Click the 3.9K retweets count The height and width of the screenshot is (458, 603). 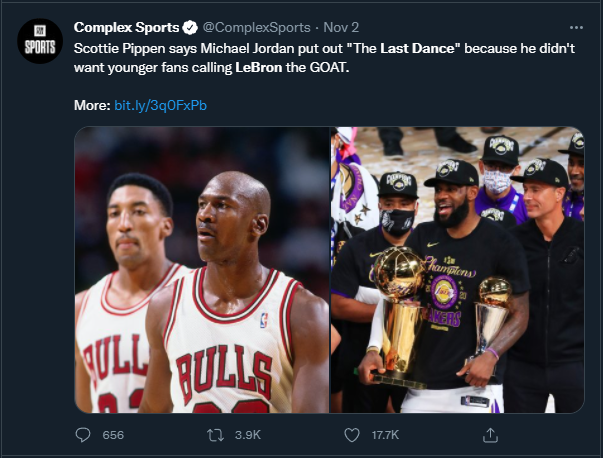tap(248, 435)
